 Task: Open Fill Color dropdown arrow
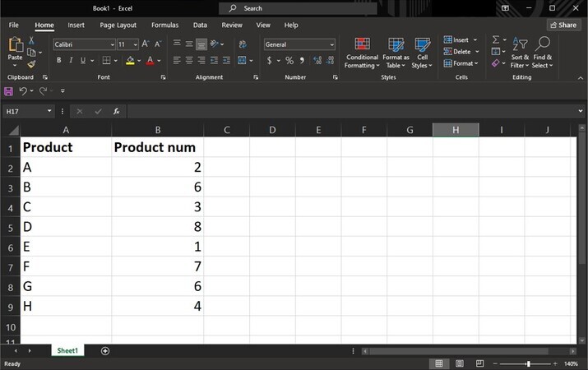click(x=139, y=60)
